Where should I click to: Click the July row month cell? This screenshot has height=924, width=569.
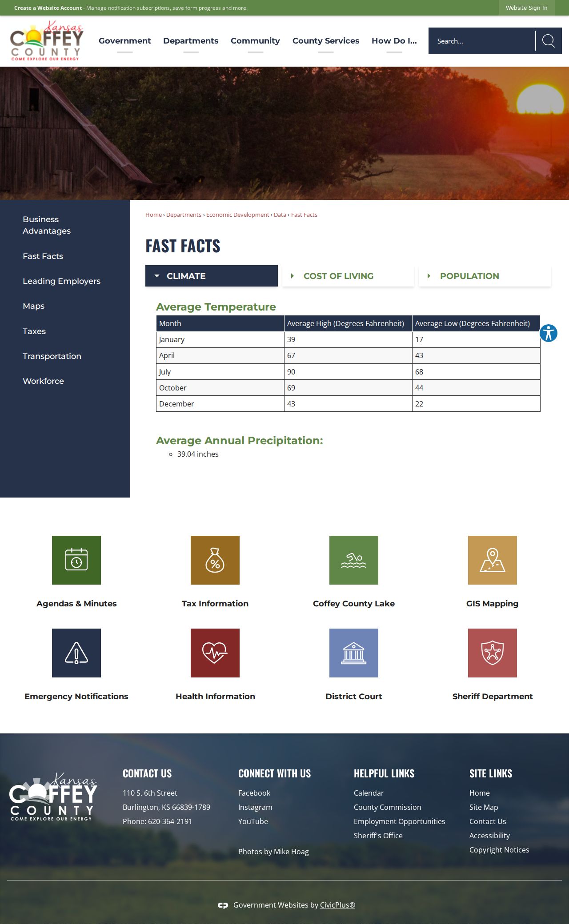220,372
